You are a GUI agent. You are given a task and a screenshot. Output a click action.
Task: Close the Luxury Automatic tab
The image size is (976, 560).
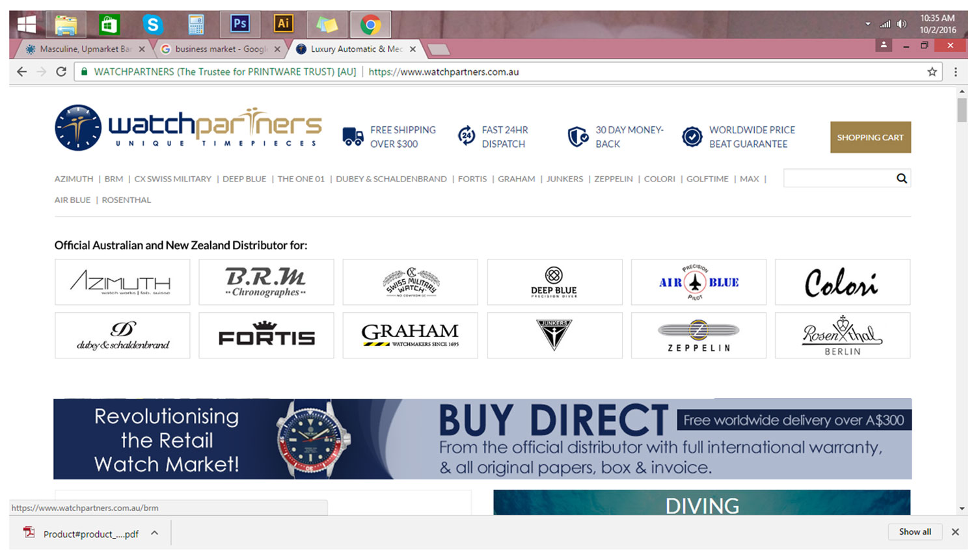pyautogui.click(x=413, y=49)
